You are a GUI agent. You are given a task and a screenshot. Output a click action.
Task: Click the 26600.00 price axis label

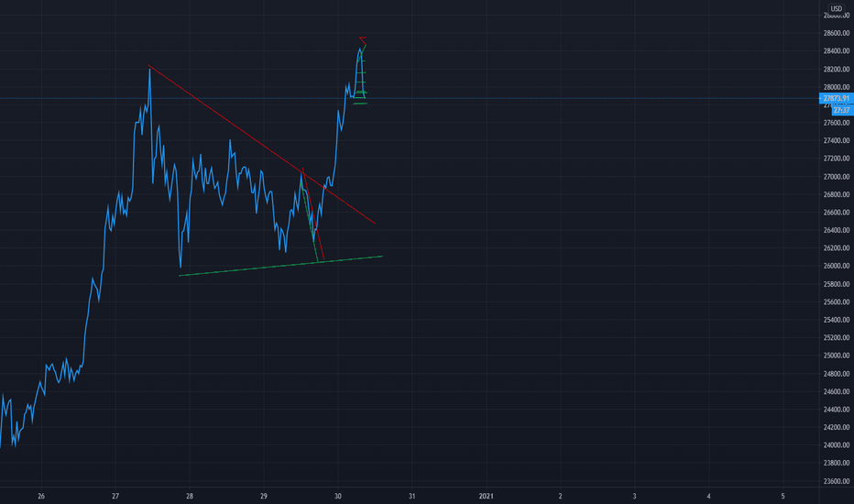coord(836,213)
